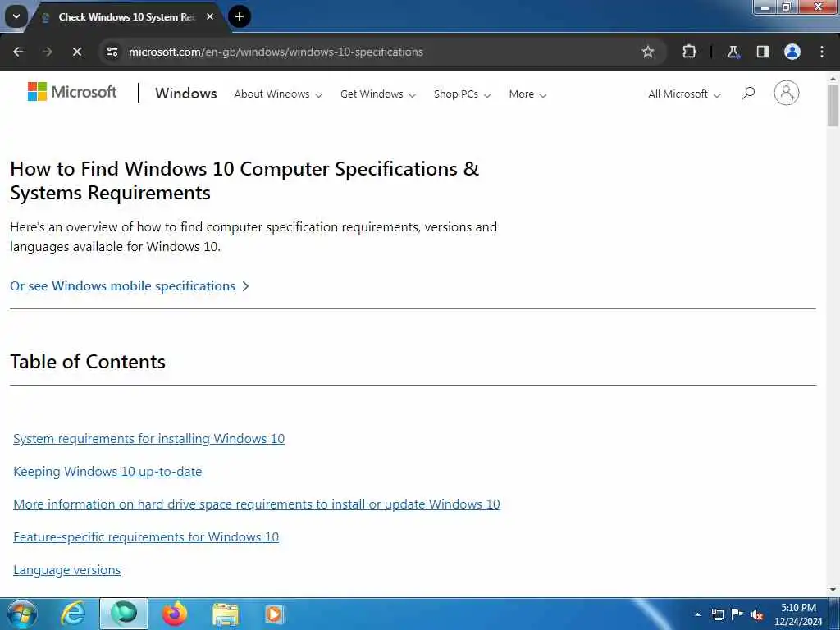Launch Firefox from the taskbar
Screen dimensions: 840x630
coord(175,614)
